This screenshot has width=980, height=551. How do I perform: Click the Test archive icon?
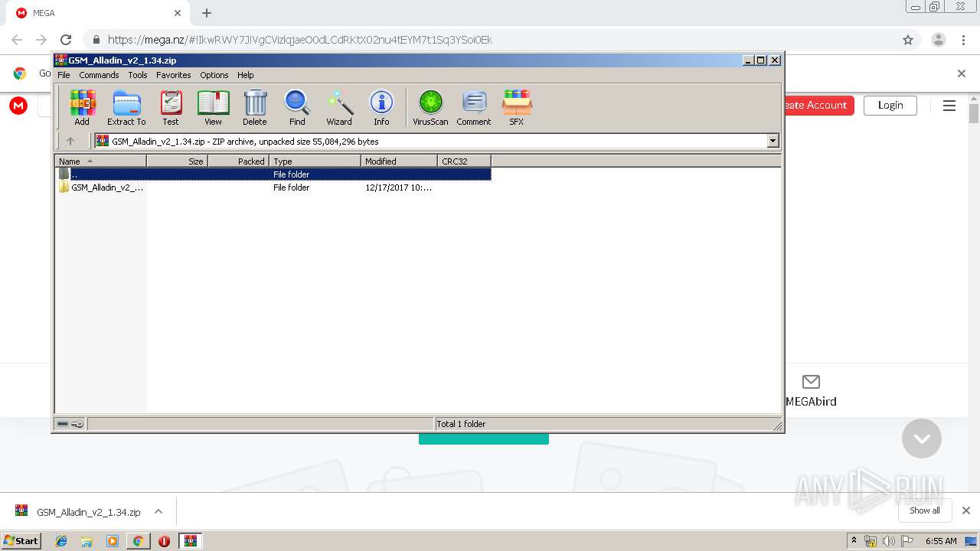[171, 107]
